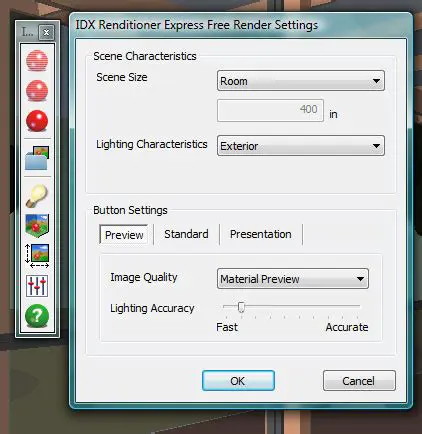Open the rendered images folder icon
Viewport: 422px width, 434px height.
tap(37, 158)
